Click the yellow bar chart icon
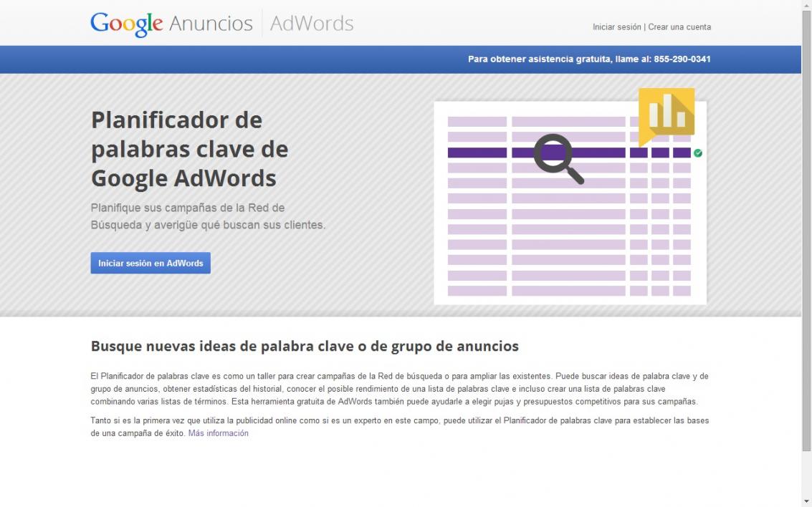This screenshot has height=507, width=812. coord(666,112)
